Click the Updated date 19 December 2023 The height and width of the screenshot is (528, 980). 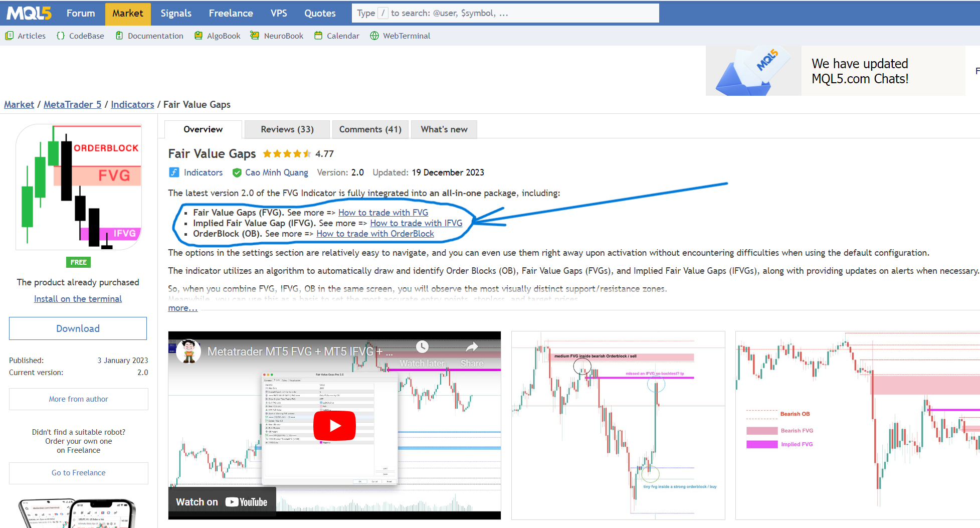tap(448, 172)
